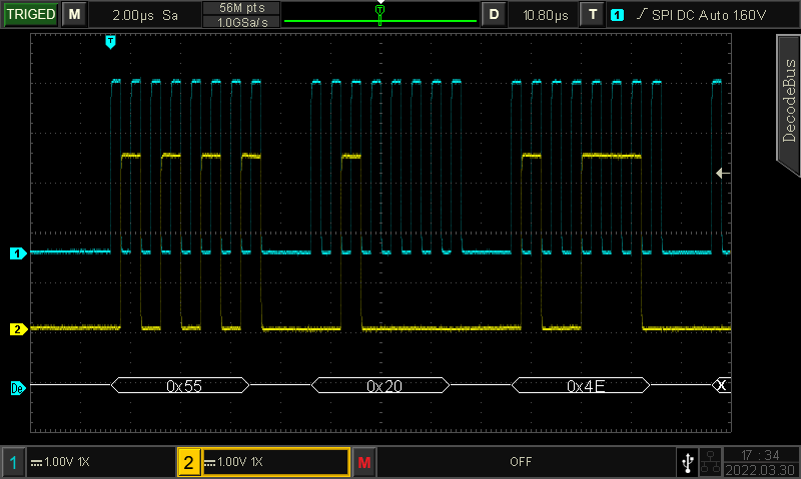Open the T trigger menu icon
Screen dimensions: 801x479
tap(594, 15)
